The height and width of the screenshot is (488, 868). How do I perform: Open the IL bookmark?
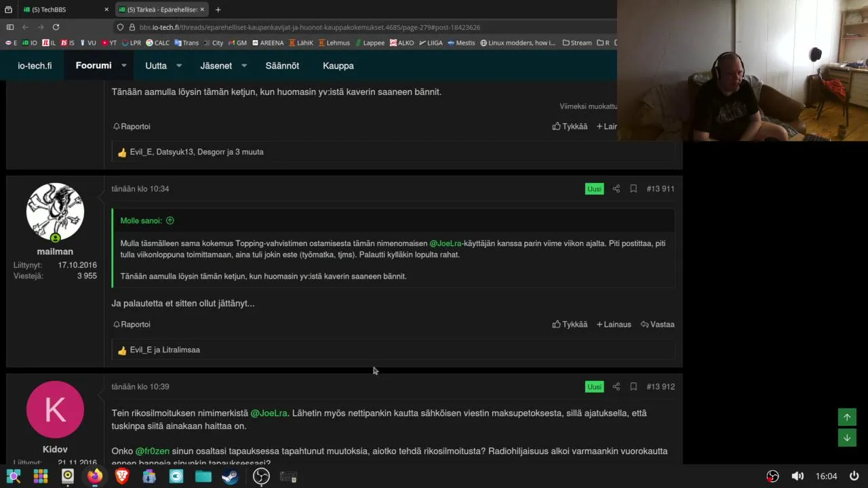tap(49, 43)
